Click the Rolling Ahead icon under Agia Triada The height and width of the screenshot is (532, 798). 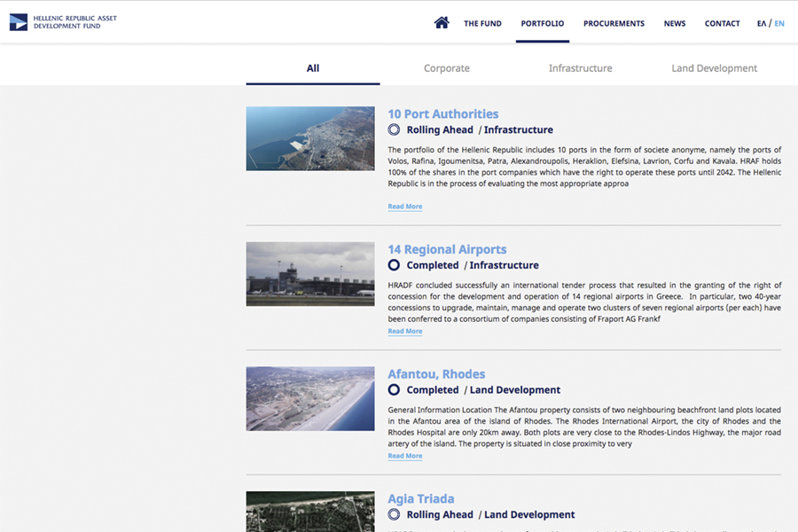point(395,515)
